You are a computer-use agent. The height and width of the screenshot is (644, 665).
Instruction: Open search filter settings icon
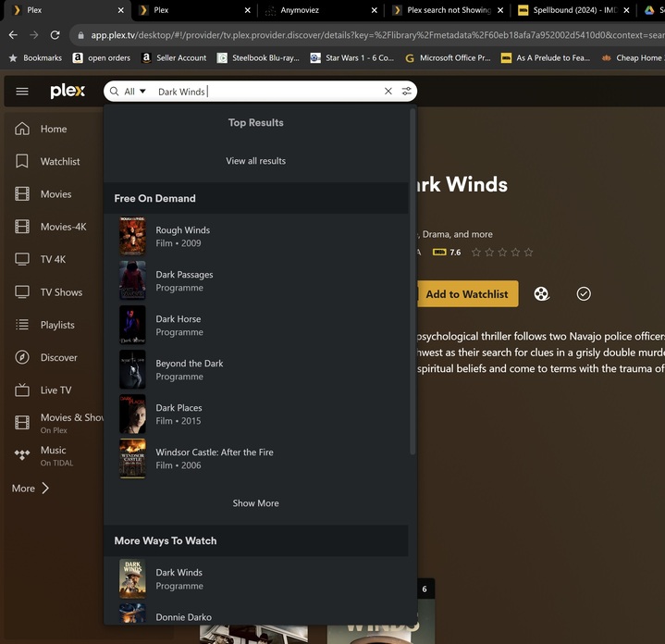[406, 92]
